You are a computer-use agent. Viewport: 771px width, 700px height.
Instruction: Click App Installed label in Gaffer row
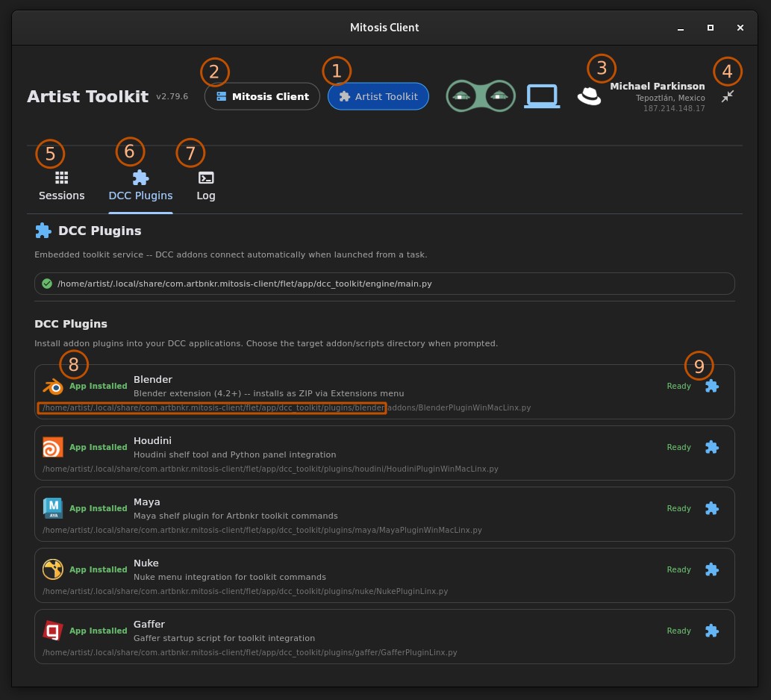(99, 631)
